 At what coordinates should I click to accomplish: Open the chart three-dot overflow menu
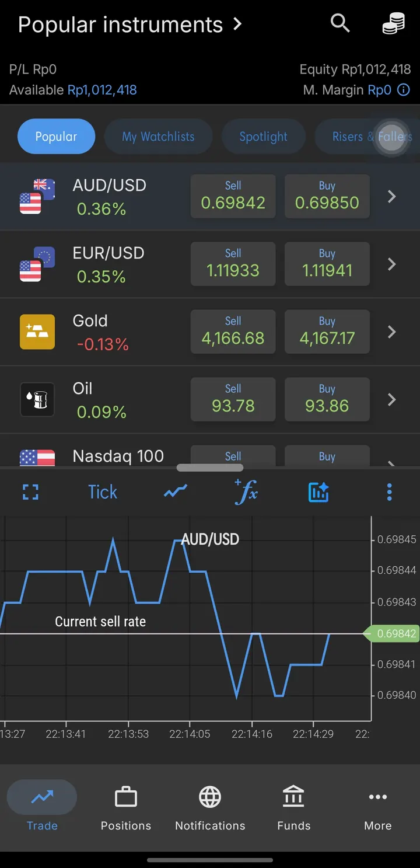390,492
